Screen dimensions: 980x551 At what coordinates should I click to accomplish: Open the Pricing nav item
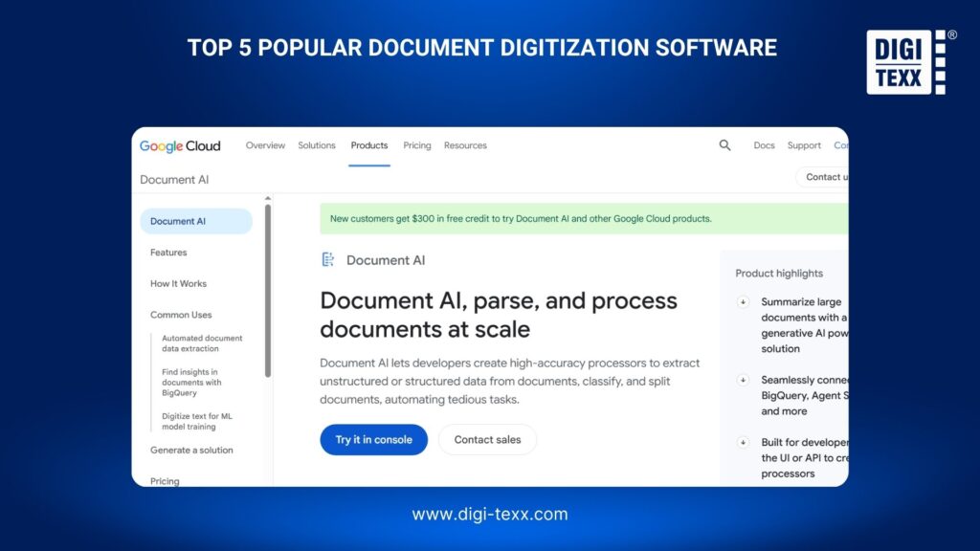pyautogui.click(x=417, y=145)
